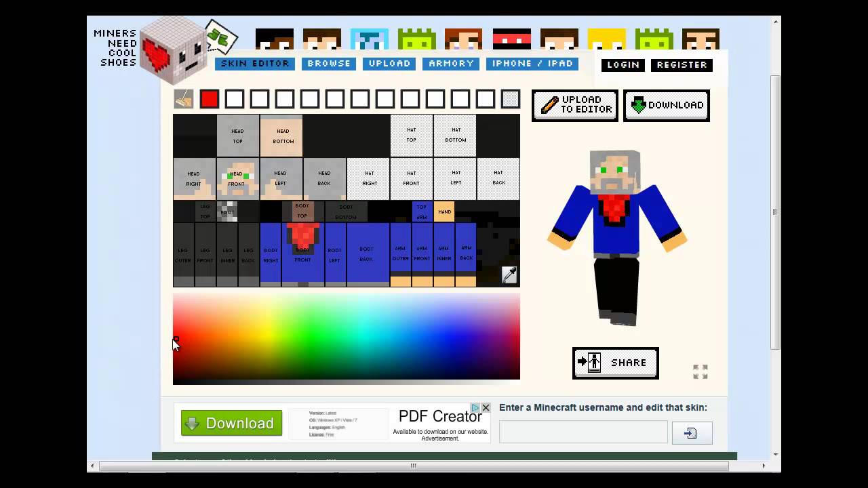Click the green Download ad button

tap(231, 423)
